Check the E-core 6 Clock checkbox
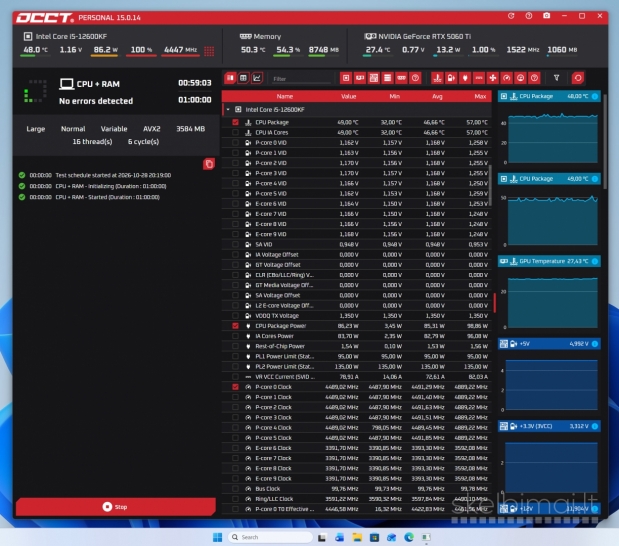 pos(236,448)
